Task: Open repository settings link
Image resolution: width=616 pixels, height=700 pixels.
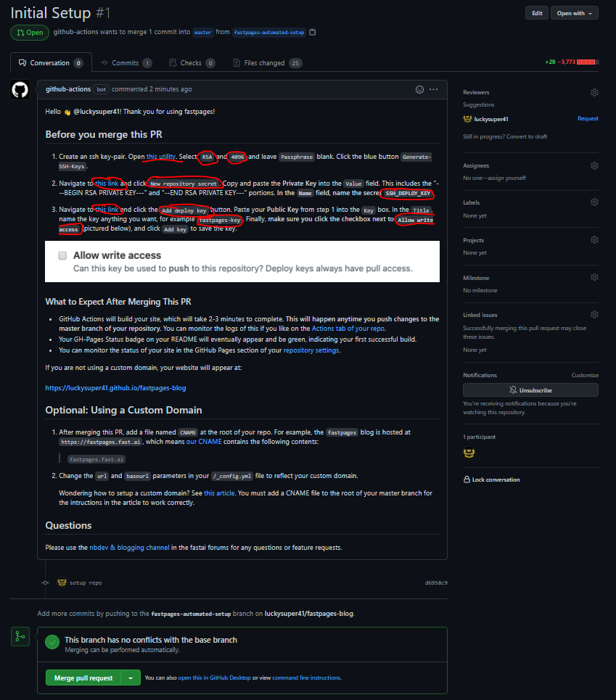Action: click(311, 350)
